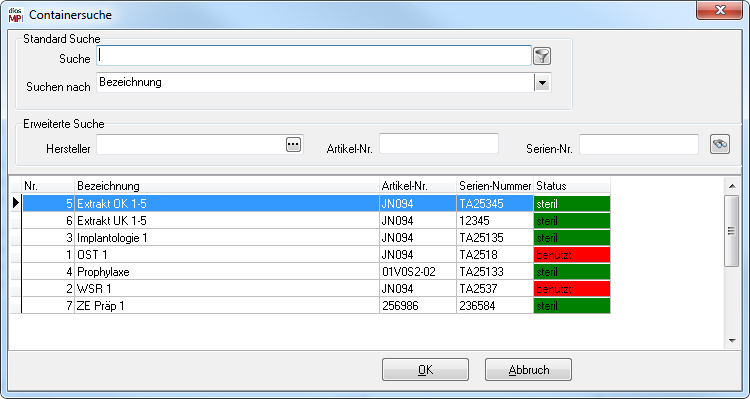Click red benutzt status of OST 1
This screenshot has height=399, width=750.
[x=572, y=255]
